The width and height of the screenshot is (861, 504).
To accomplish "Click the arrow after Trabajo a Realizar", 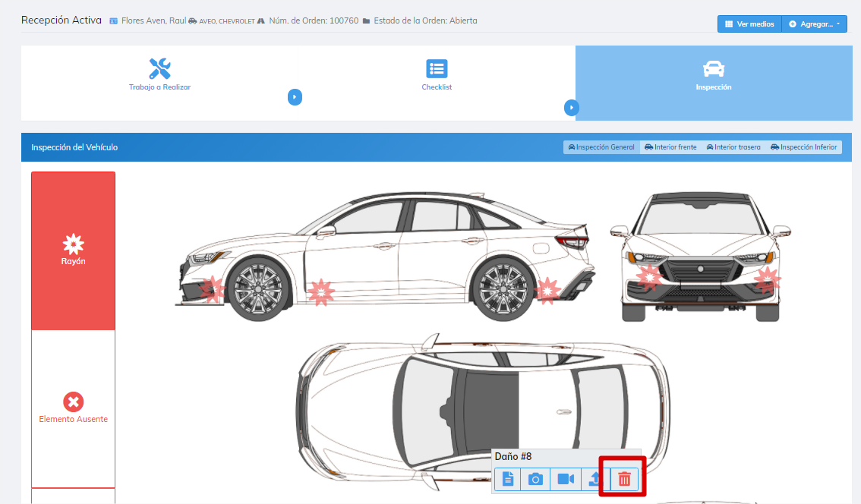I will (295, 97).
